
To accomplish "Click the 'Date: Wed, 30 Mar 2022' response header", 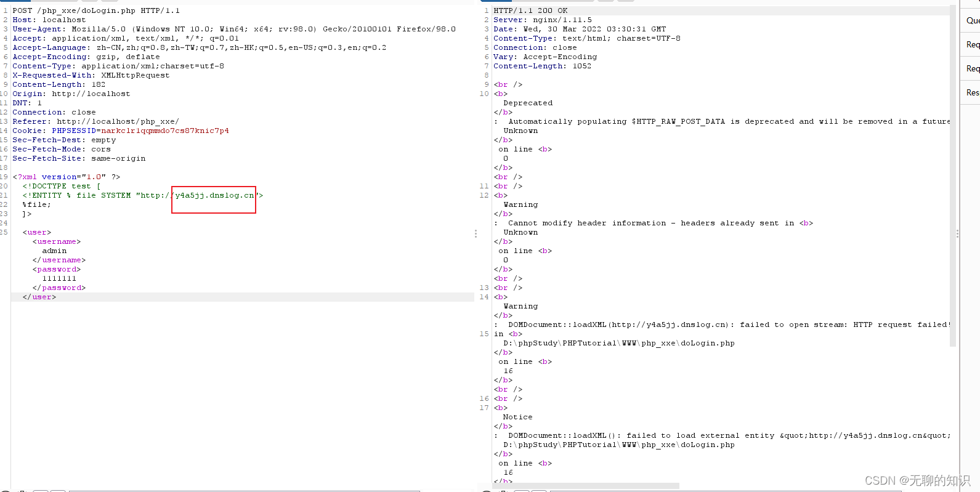I will coord(580,29).
